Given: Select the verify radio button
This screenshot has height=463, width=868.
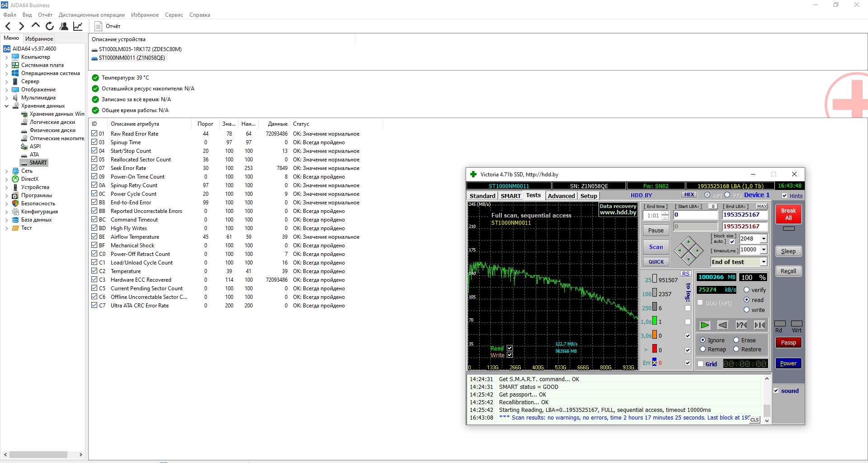Looking at the screenshot, I should (746, 290).
